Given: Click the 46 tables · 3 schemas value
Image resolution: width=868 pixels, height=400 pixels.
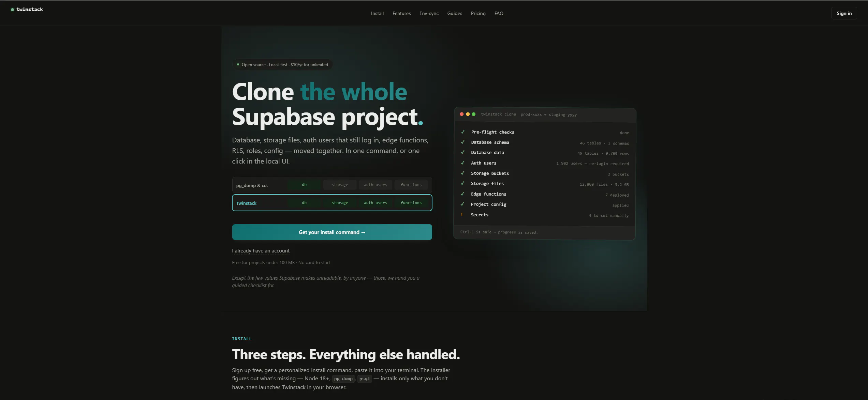Looking at the screenshot, I should (x=604, y=143).
